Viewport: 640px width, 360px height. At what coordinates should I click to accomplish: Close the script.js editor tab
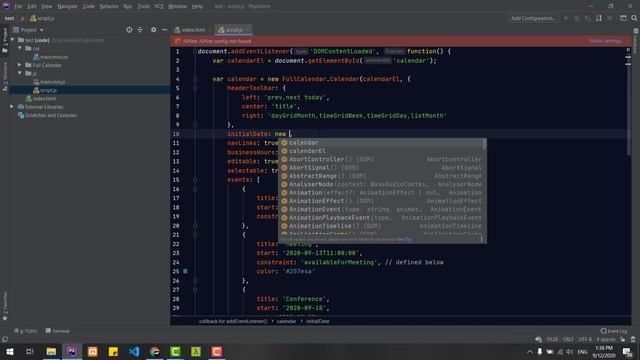point(247,30)
